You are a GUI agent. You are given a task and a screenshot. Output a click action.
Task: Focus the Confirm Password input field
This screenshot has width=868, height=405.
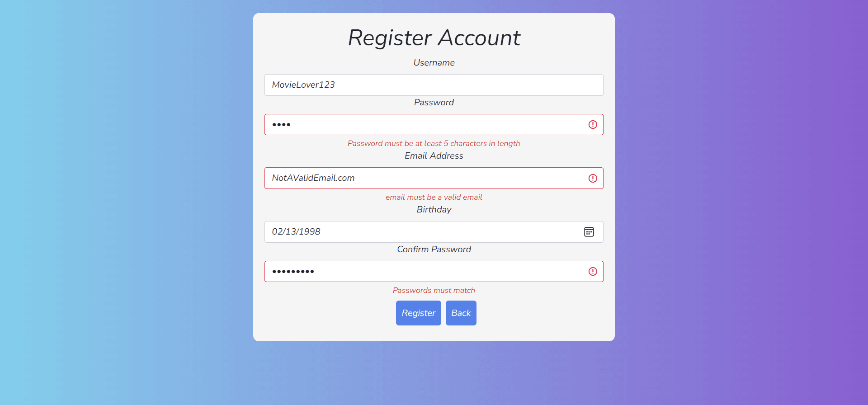pos(425,272)
